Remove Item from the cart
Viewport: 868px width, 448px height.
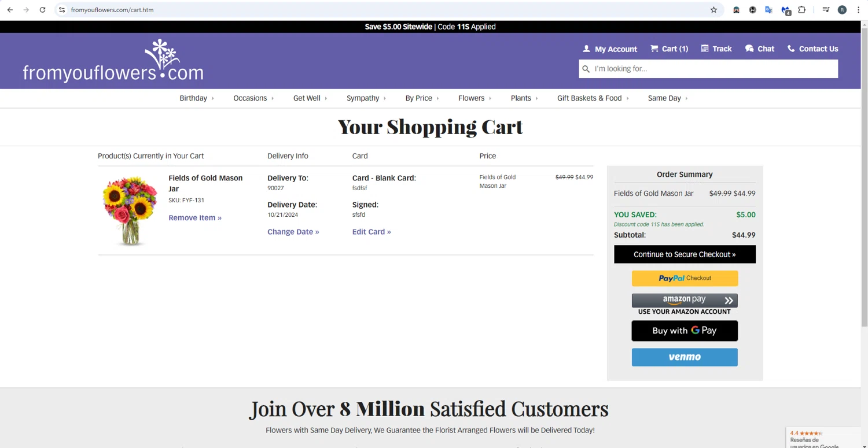point(195,218)
